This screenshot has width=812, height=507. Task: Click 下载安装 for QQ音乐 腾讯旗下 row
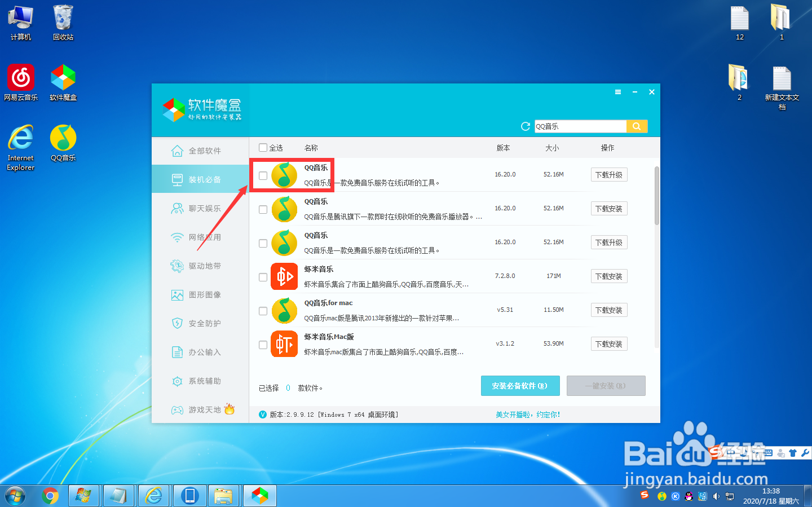coord(609,209)
